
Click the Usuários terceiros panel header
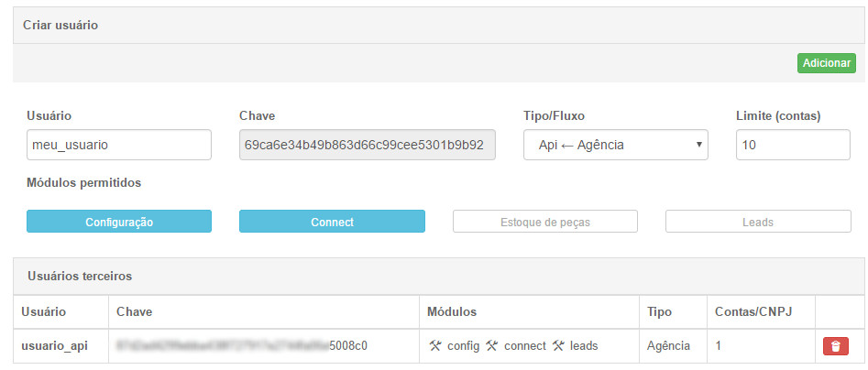[439, 276]
